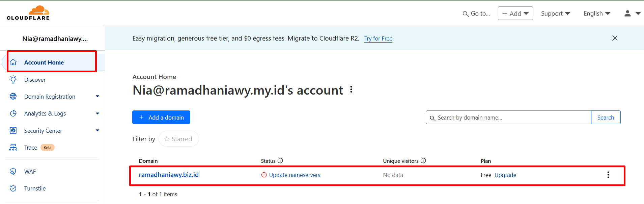Image resolution: width=644 pixels, height=204 pixels.
Task: Open Analytics & Logs menu item
Action: [x=45, y=113]
